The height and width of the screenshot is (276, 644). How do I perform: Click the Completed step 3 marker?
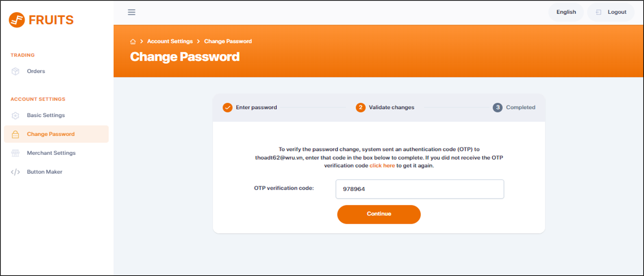tap(497, 108)
